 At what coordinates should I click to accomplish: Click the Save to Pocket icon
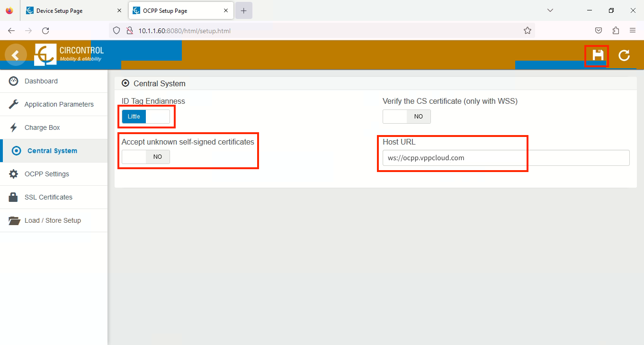[599, 30]
